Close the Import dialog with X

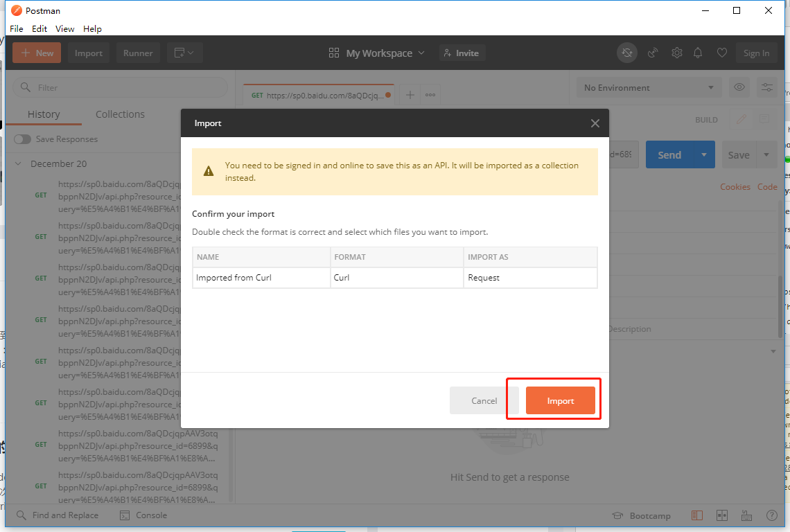(x=595, y=123)
